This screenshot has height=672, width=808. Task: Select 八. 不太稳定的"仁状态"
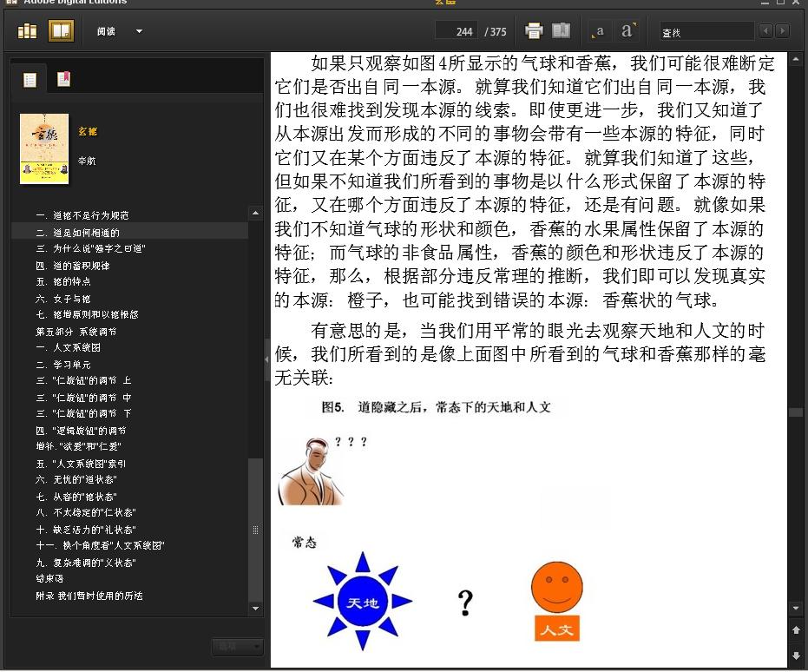pyautogui.click(x=86, y=512)
